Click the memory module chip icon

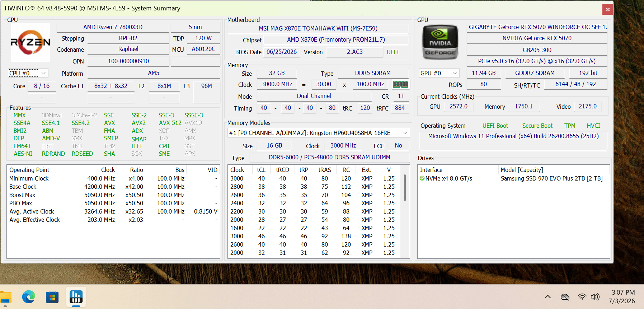[400, 84]
